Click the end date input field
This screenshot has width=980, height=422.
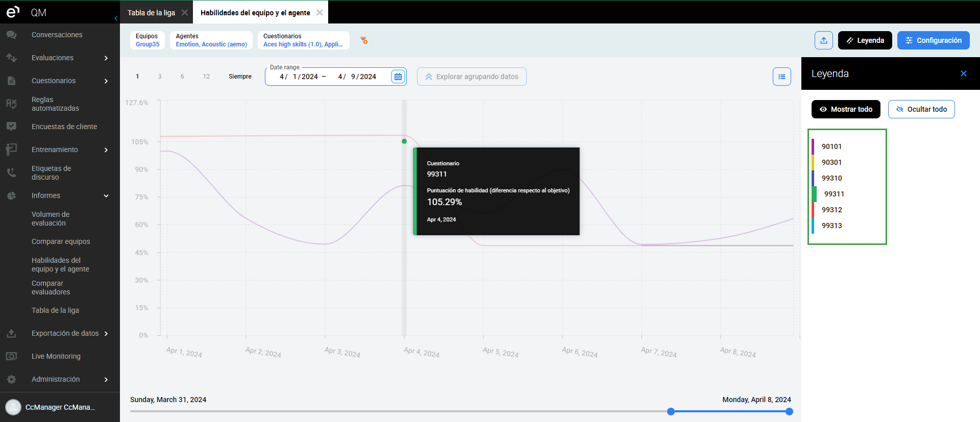point(357,77)
